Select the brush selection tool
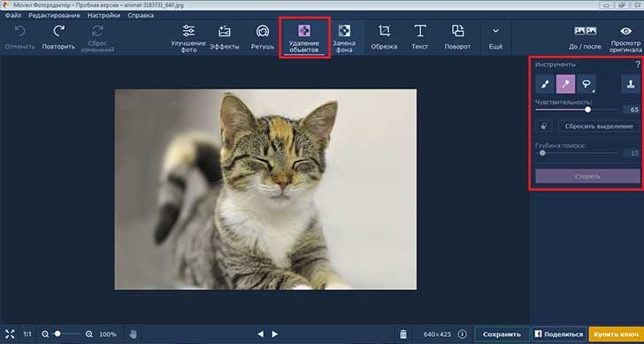Image resolution: width=644 pixels, height=344 pixels. 545,84
